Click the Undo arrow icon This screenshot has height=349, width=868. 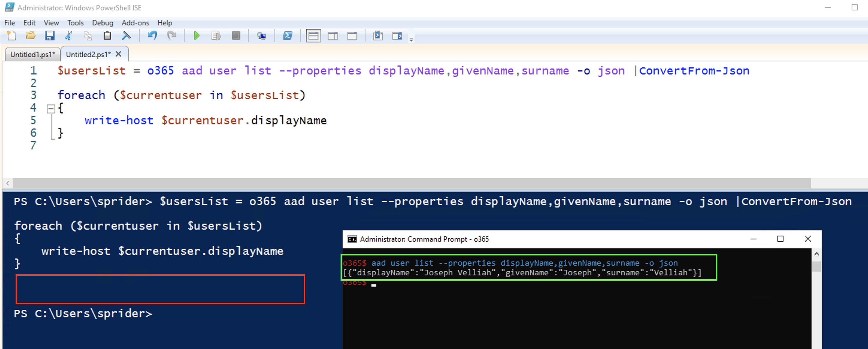(152, 36)
